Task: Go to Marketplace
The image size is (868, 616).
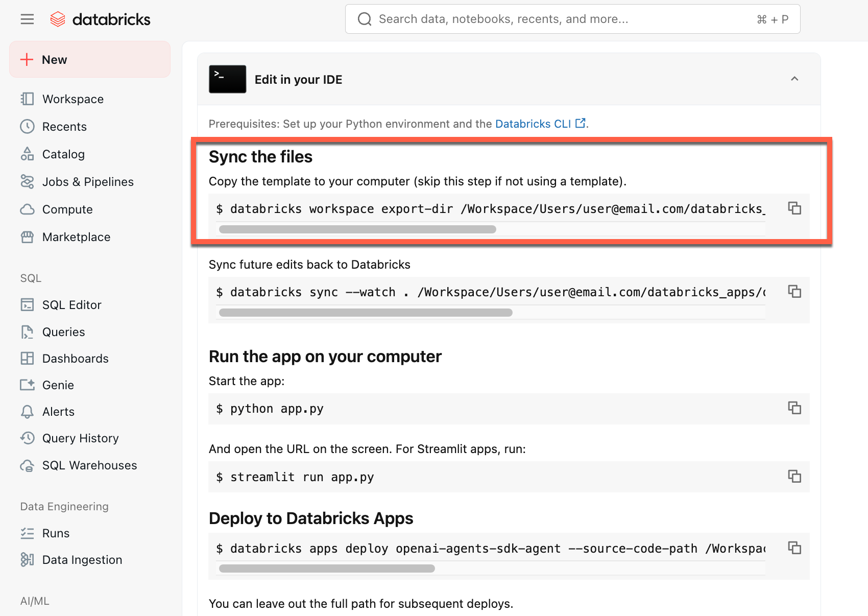Action: pos(76,236)
